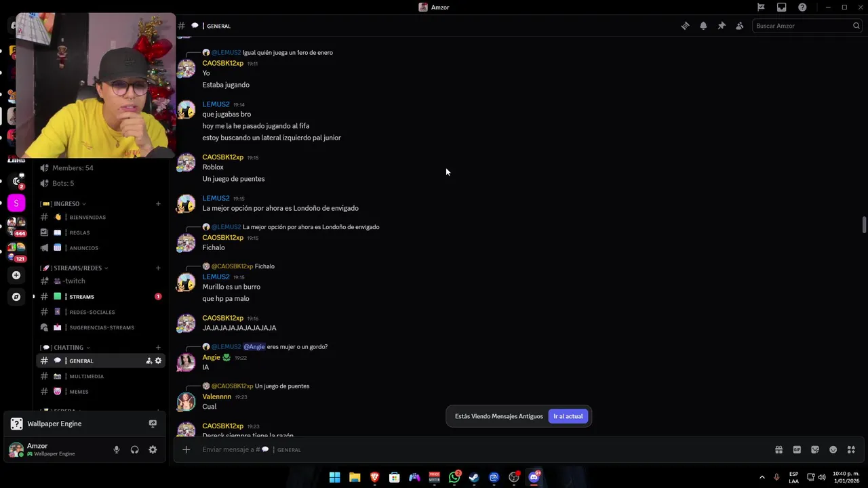Create invite for GENERAL channel
The height and width of the screenshot is (488, 868).
pos(149,361)
